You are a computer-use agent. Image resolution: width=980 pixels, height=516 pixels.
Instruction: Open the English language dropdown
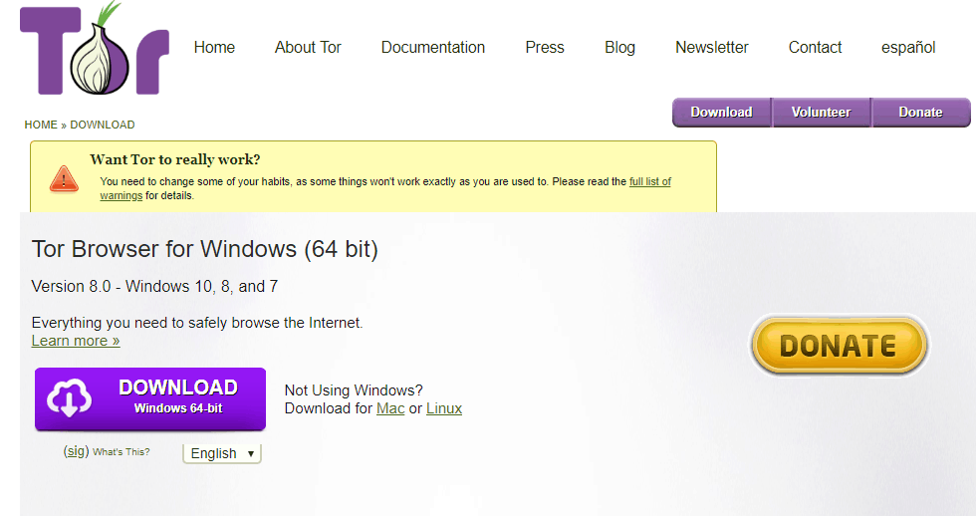click(222, 453)
